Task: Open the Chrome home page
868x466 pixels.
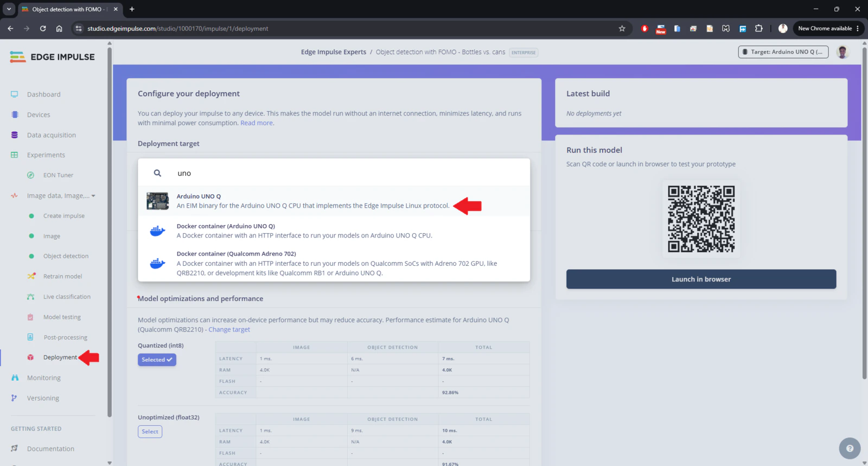Action: [x=59, y=28]
